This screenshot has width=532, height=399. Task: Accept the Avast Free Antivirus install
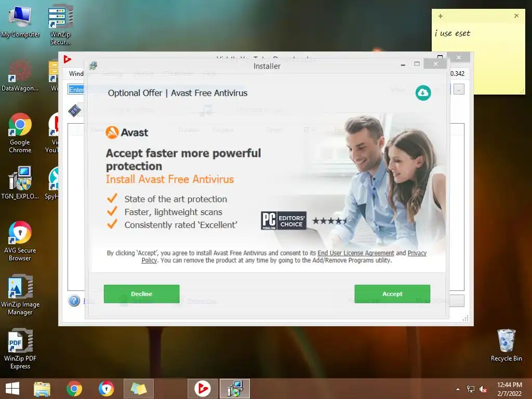point(392,294)
